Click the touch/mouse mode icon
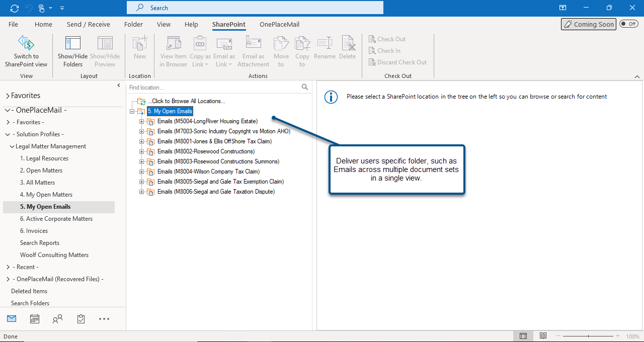Image resolution: width=644 pixels, height=342 pixels. (42, 8)
